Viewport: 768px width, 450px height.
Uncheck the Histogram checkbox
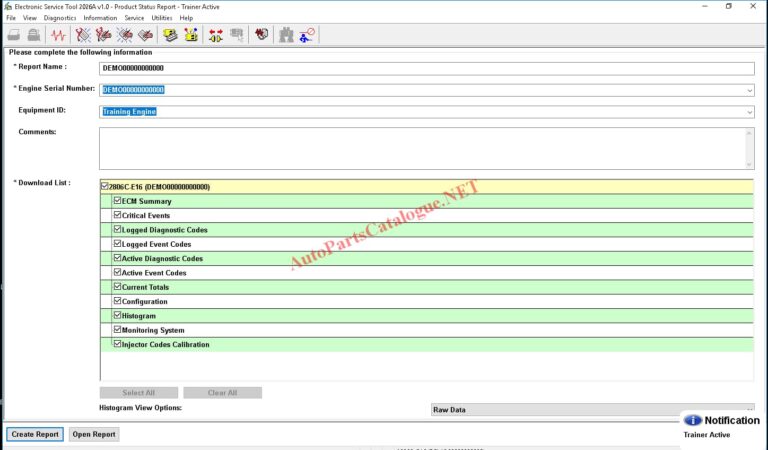(x=117, y=315)
